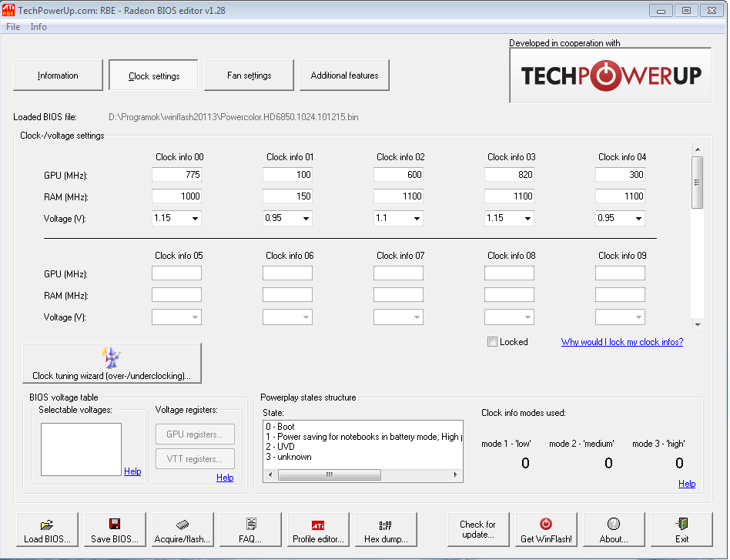Image resolution: width=730 pixels, height=560 pixels.
Task: Click the TechPowerUp logo banner
Action: click(x=611, y=75)
